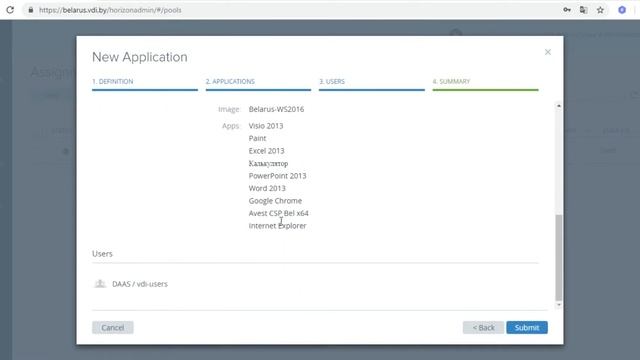
Task: Click Avest CSP Bel x64 entry
Action: point(278,213)
